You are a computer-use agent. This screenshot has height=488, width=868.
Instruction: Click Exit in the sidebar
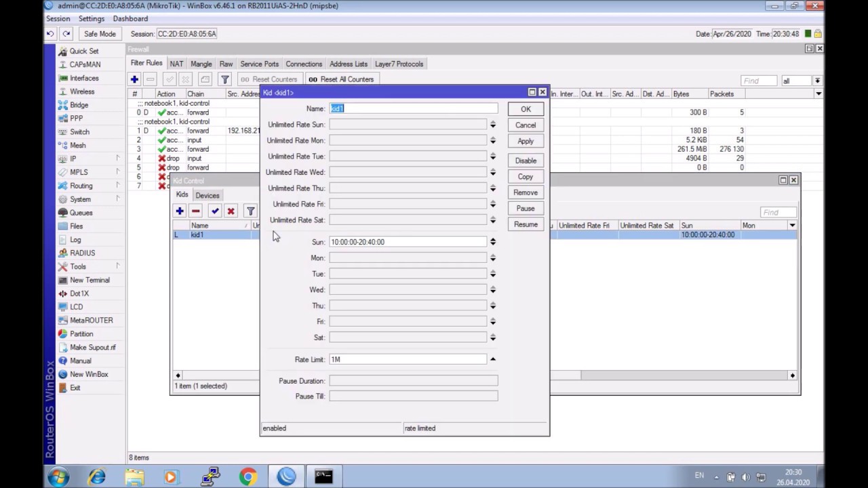(x=75, y=388)
